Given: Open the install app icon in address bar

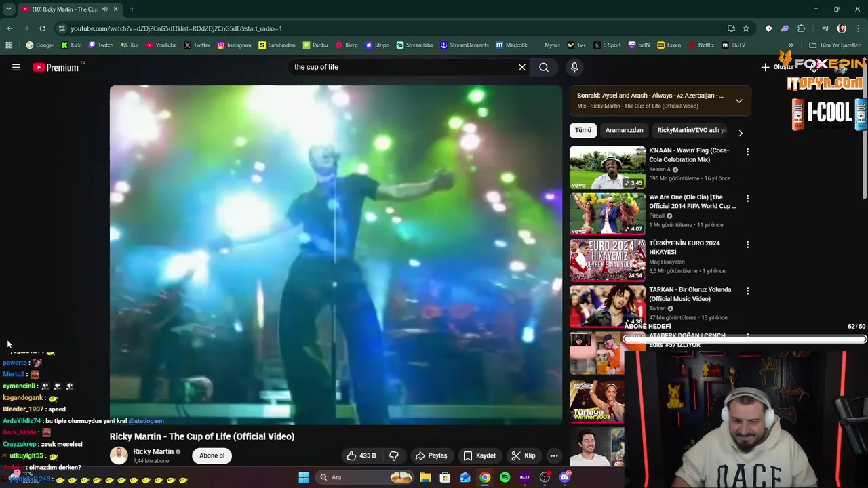Looking at the screenshot, I should tap(731, 28).
